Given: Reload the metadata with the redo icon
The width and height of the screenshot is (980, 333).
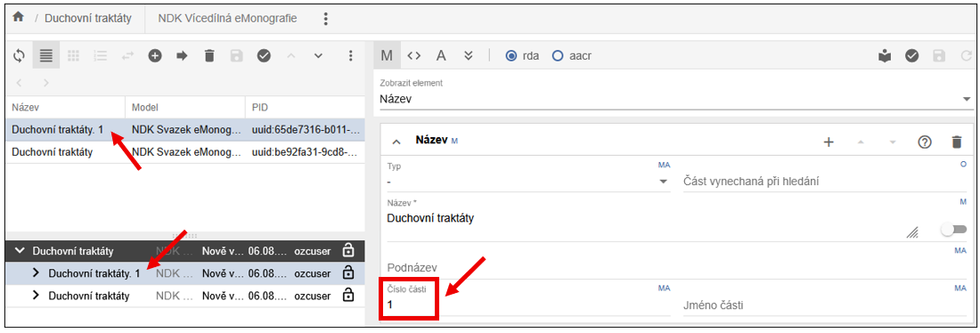Looking at the screenshot, I should (x=966, y=56).
